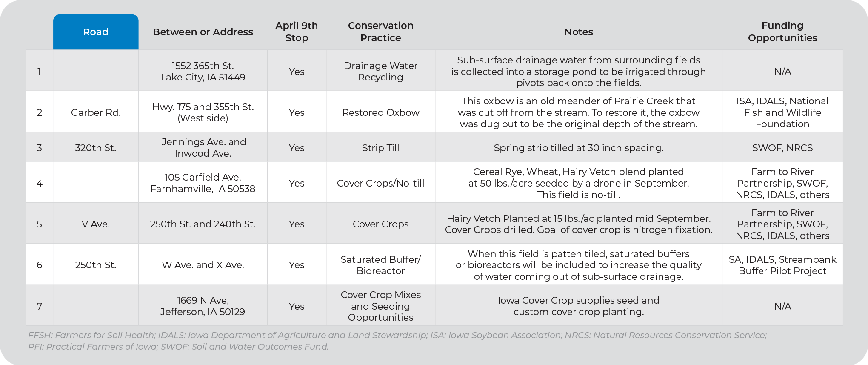This screenshot has height=365, width=868.
Task: Click the Cover Crops/No-till practice cell
Action: coord(380,183)
